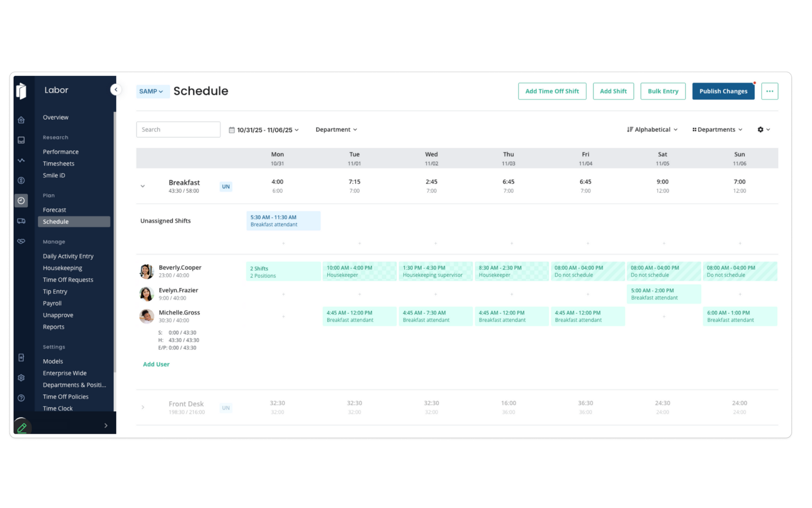The image size is (812, 508).
Task: Open Time Off Requests menu item
Action: (x=68, y=280)
